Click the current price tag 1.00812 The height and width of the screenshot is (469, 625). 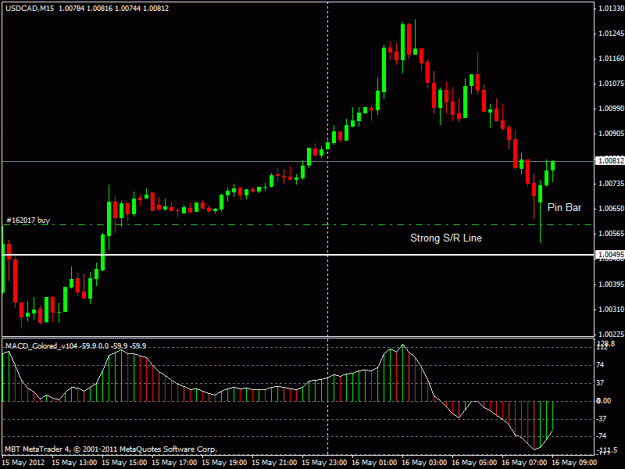[x=610, y=161]
